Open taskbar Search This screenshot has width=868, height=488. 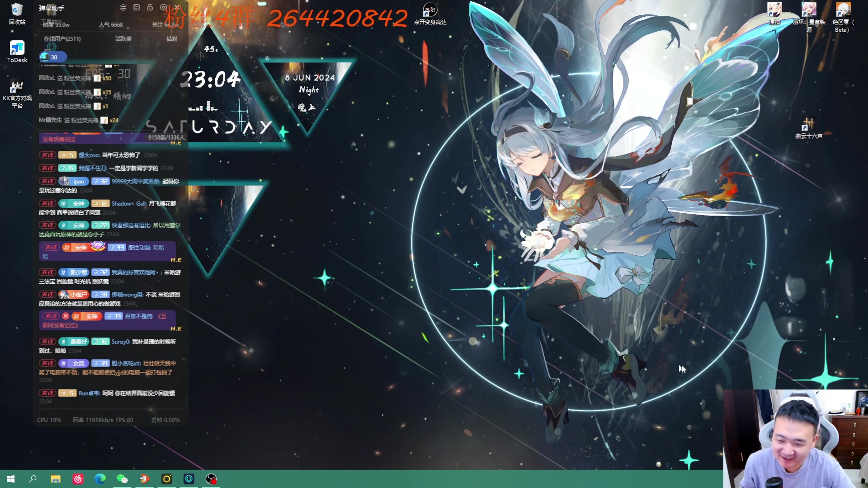(33, 479)
